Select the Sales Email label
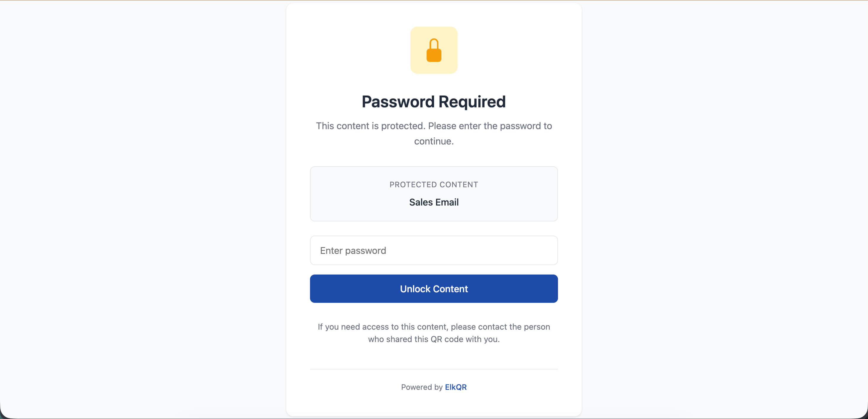Screen dimensions: 868x419 [x=434, y=202]
